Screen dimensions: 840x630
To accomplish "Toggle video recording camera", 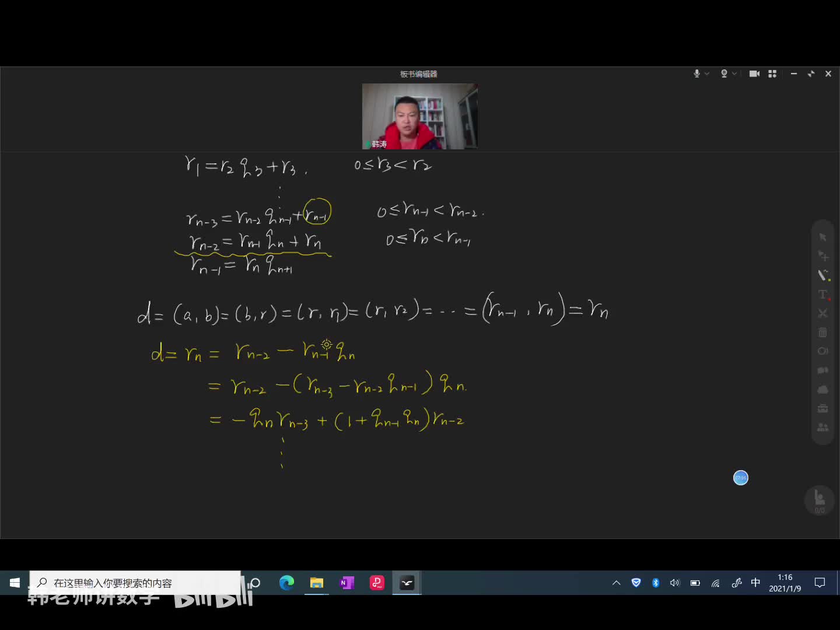I will pyautogui.click(x=754, y=73).
